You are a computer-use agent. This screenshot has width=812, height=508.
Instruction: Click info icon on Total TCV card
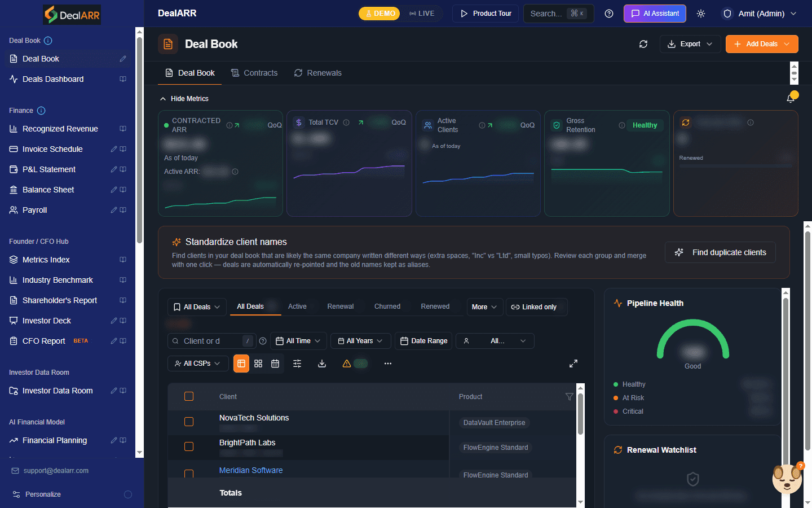pyautogui.click(x=346, y=122)
